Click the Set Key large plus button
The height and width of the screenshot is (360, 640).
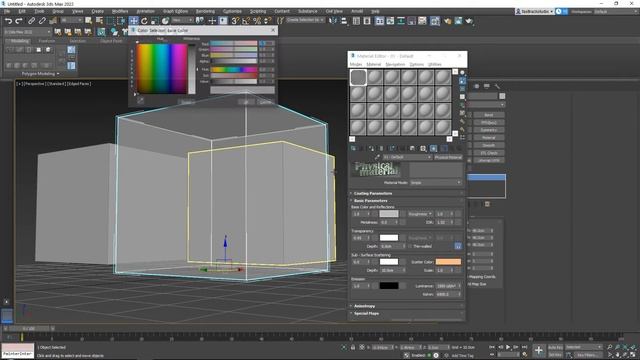539,350
